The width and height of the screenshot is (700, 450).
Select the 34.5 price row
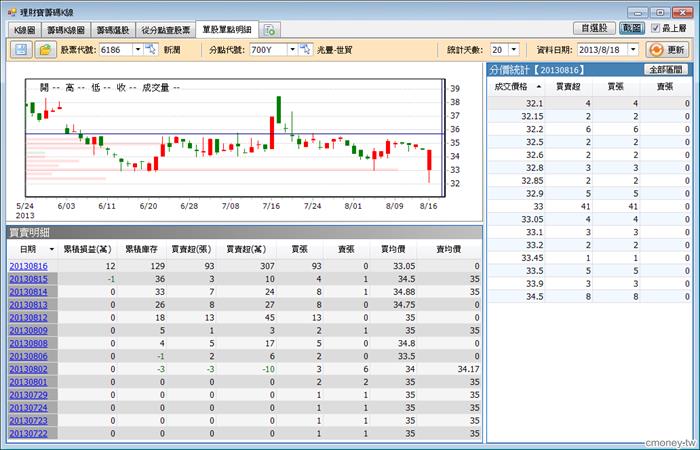click(x=589, y=297)
